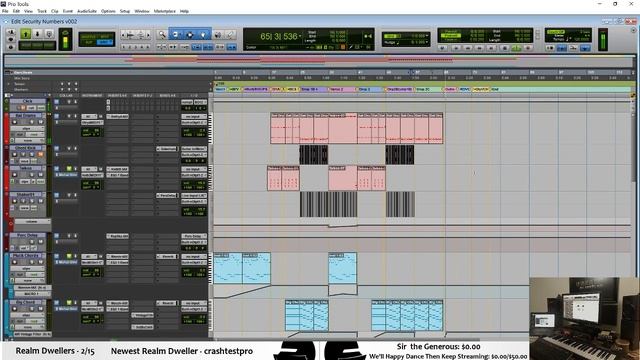Mute the Shaker01 track
Viewport: 640px width, 360px height.
pos(40,201)
